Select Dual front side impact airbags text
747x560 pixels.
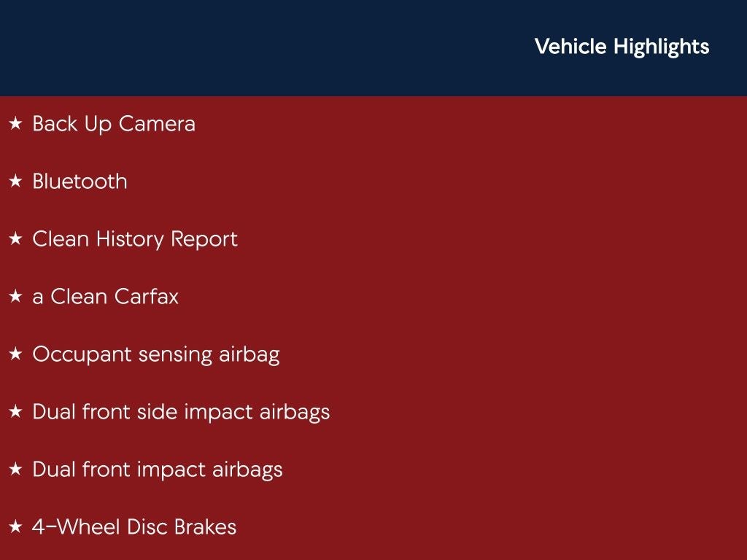coord(181,412)
